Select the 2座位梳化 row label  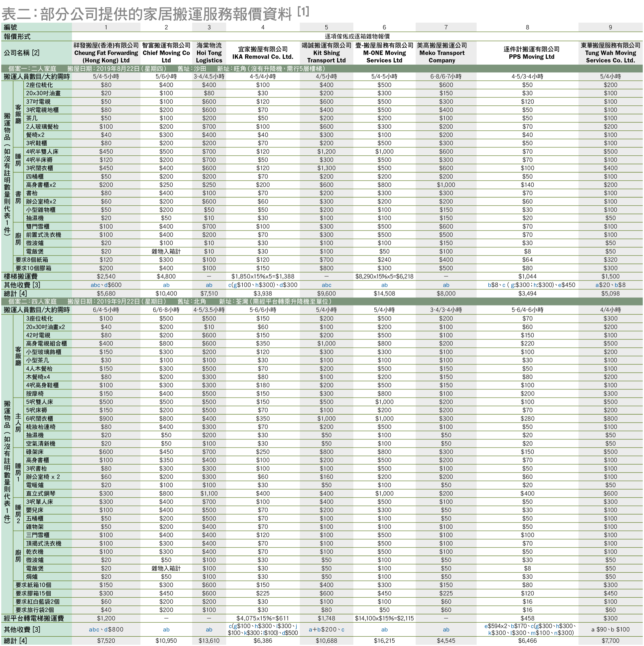click(39, 85)
